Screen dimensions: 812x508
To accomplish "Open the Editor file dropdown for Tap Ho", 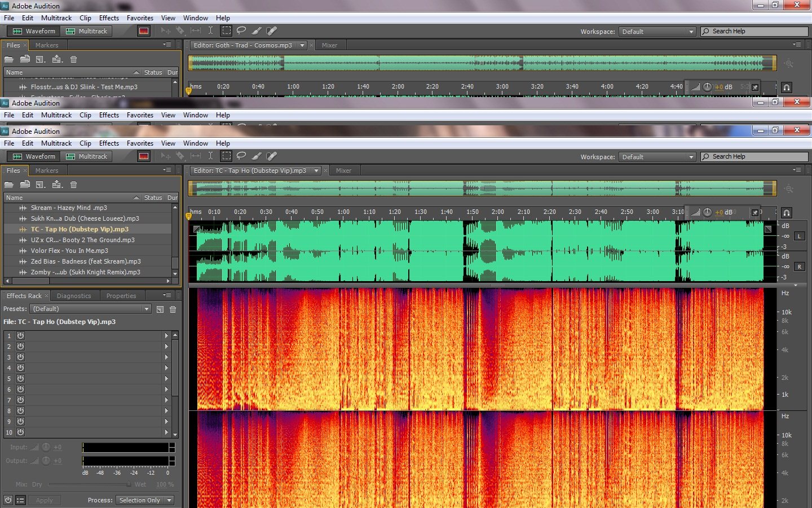I will (316, 170).
